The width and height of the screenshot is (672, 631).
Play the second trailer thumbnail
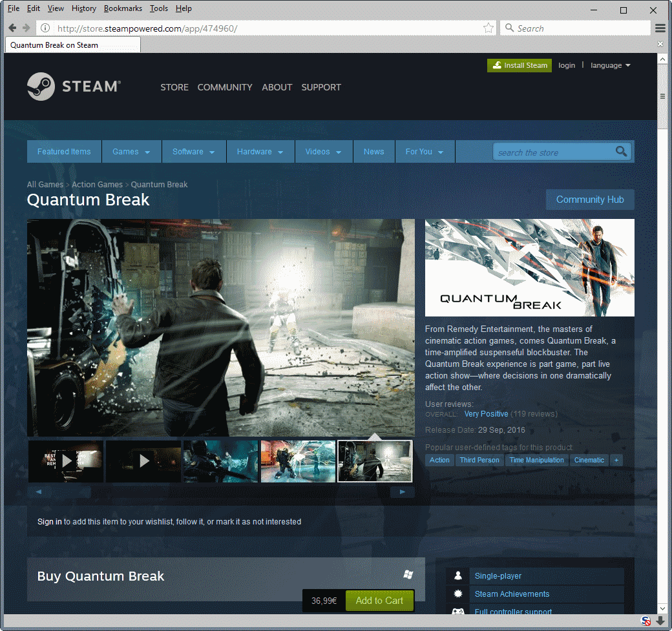(x=143, y=461)
